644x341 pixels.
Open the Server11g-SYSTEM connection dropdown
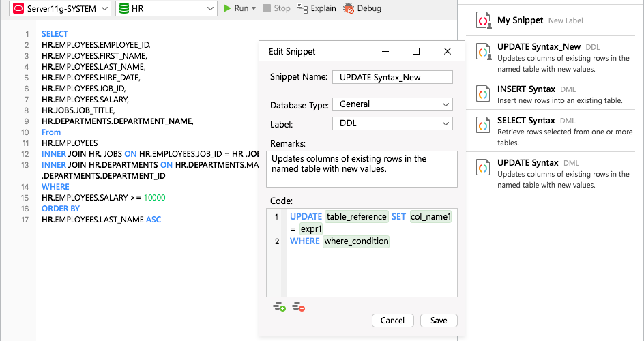pos(60,9)
